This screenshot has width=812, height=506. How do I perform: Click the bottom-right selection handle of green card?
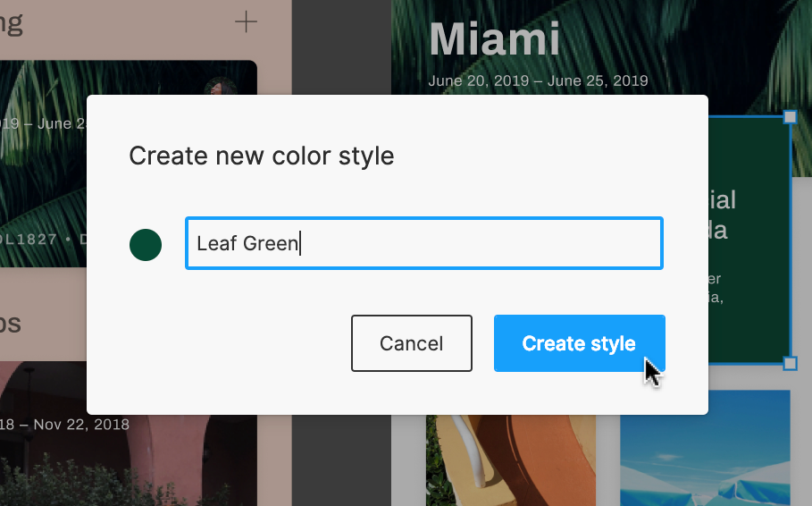[790, 363]
